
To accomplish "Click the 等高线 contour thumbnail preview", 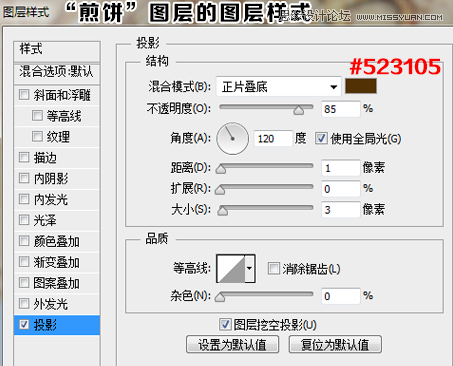I will click(x=231, y=268).
